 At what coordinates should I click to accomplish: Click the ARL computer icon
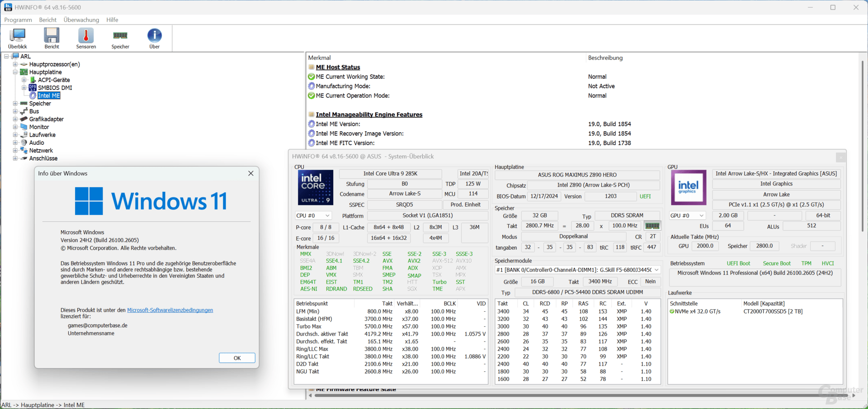point(15,56)
